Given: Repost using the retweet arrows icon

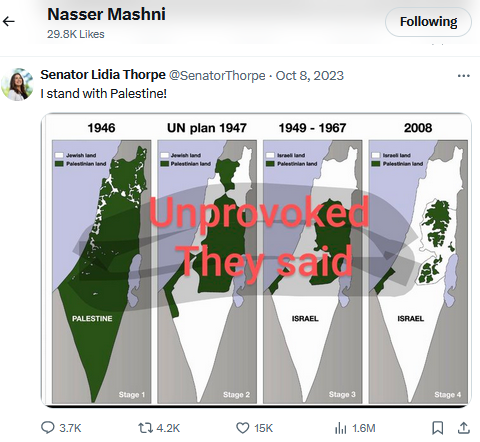Looking at the screenshot, I should tap(145, 428).
